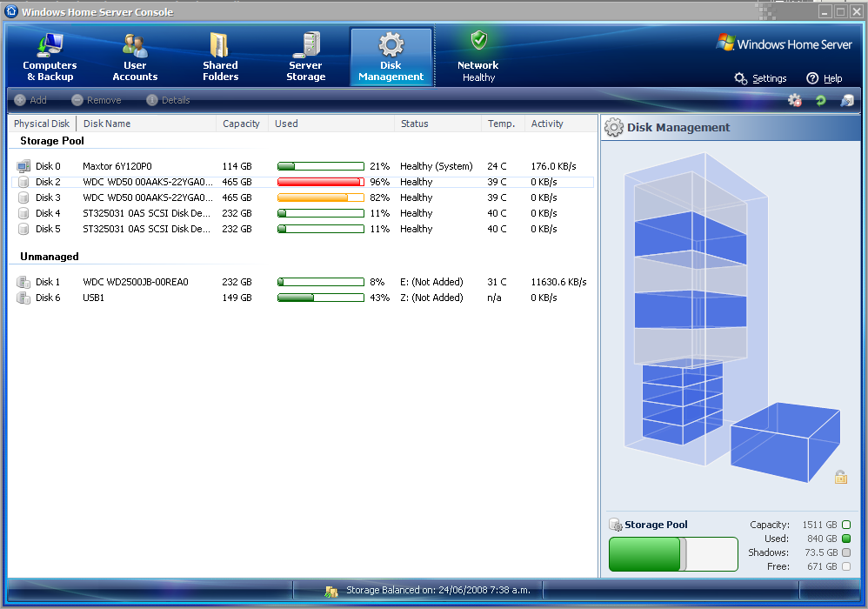Click the green Used legend color swatch
The width and height of the screenshot is (868, 609).
pos(846,539)
